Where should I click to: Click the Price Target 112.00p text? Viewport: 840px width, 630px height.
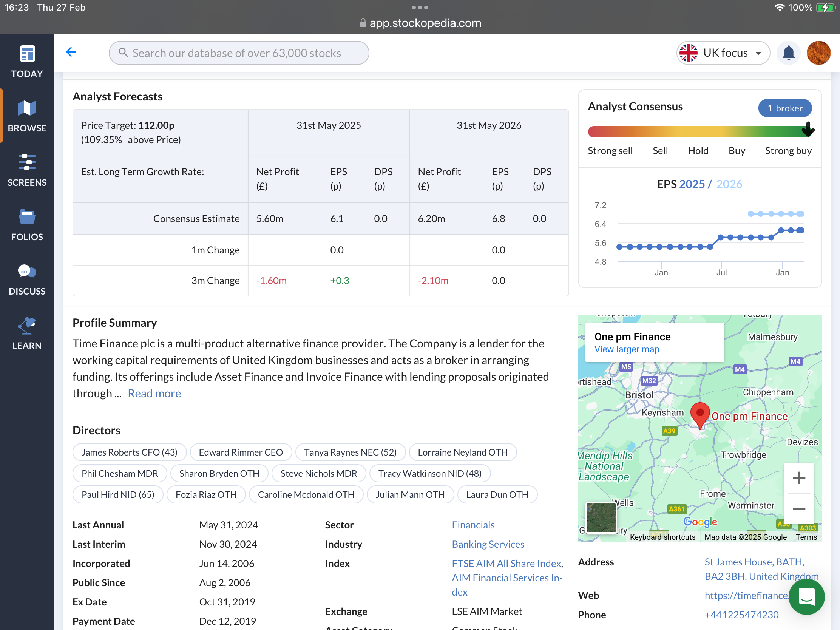[x=128, y=126]
